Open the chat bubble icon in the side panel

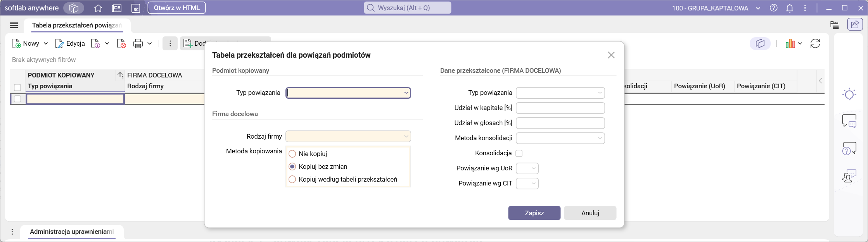click(849, 121)
